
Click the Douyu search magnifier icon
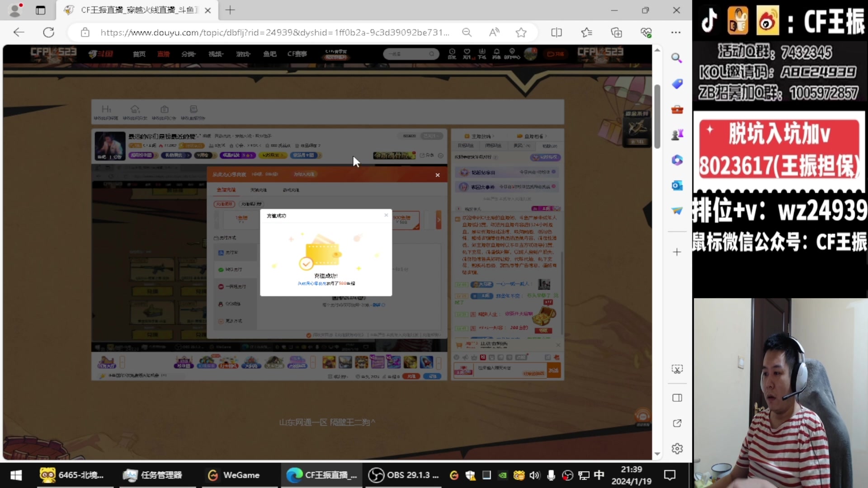click(x=432, y=54)
